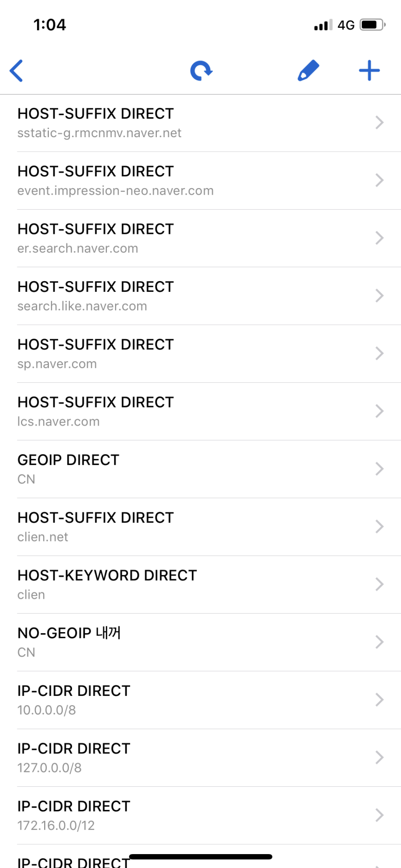
Task: Select the clien.net HOST-SUFFIX rule
Action: [x=154, y=527]
